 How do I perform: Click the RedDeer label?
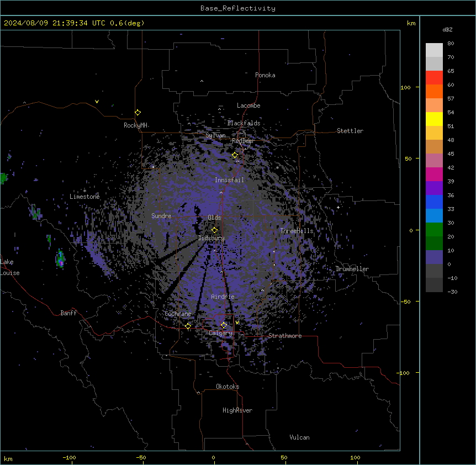(243, 141)
